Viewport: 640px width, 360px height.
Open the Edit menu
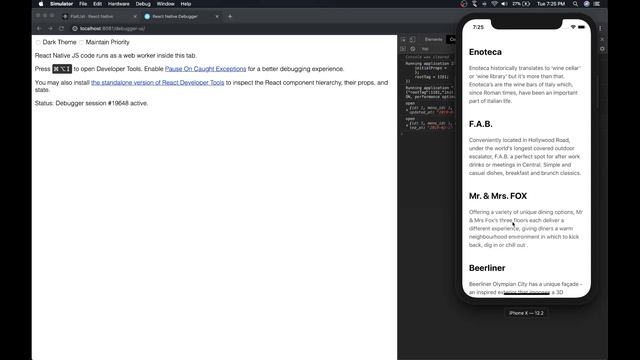[x=97, y=4]
